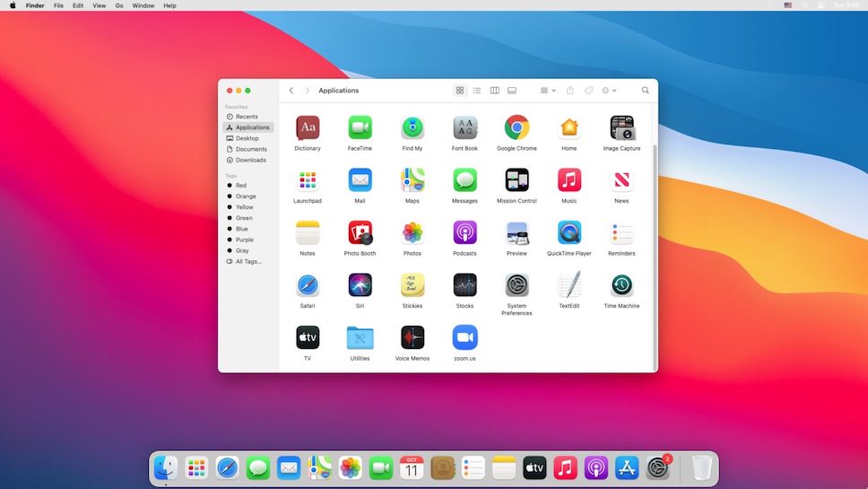Select the Image Capture app icon
Viewport: 868px width, 489px height.
tap(621, 128)
